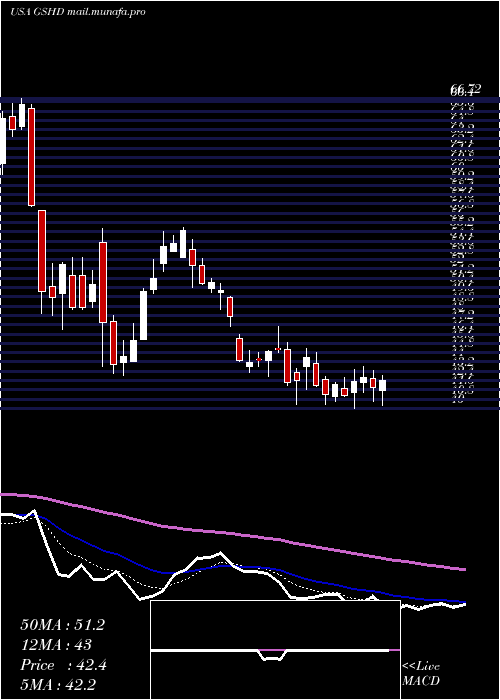
Task: Click the '<<Live MACD' label
Action: tap(421, 674)
